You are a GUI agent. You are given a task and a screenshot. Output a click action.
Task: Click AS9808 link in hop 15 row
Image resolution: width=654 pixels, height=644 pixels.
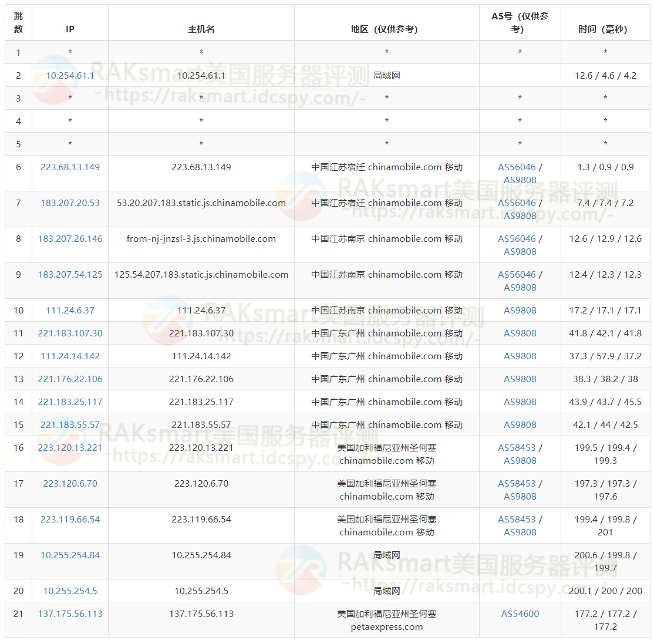pos(520,426)
